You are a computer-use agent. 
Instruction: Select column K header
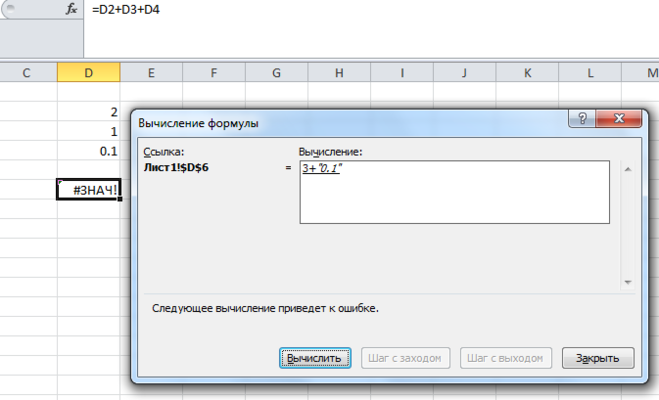click(527, 73)
